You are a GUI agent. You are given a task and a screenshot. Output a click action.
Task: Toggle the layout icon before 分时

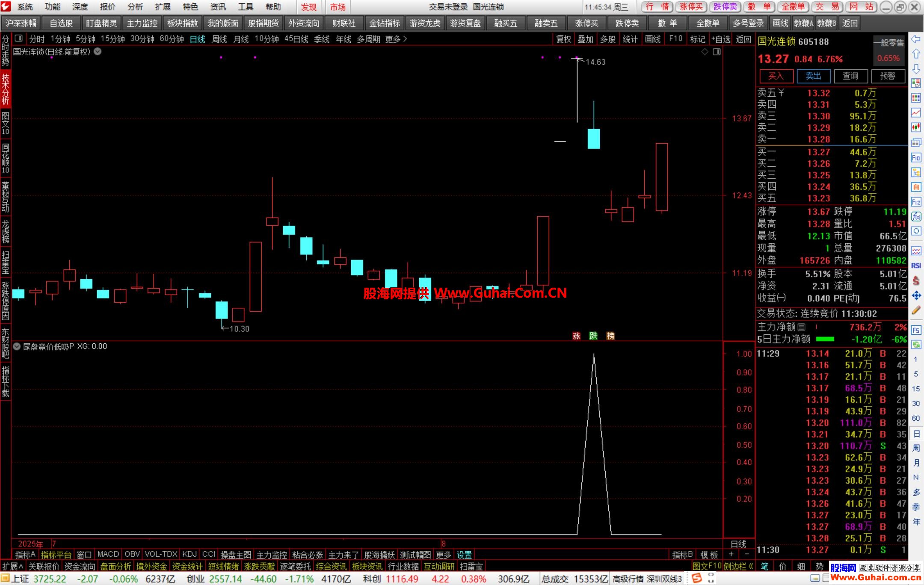tap(18, 38)
